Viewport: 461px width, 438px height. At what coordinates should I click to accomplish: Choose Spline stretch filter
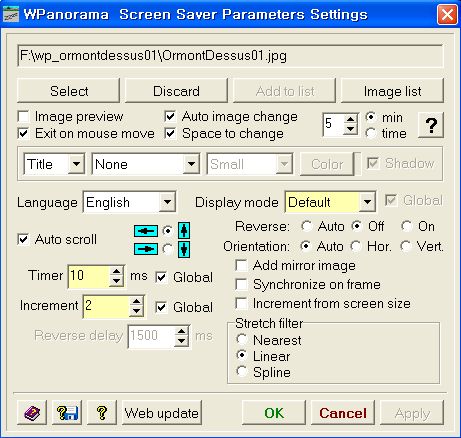click(241, 371)
